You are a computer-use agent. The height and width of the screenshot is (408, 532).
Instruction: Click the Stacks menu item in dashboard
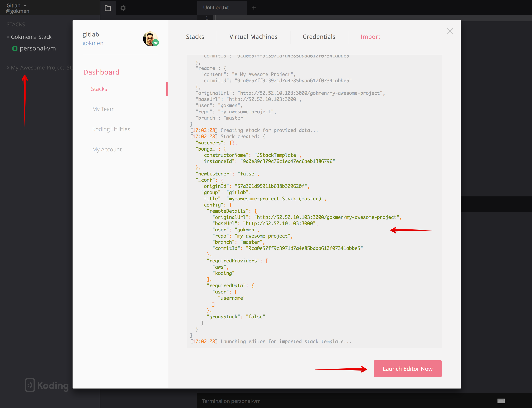[x=99, y=89]
